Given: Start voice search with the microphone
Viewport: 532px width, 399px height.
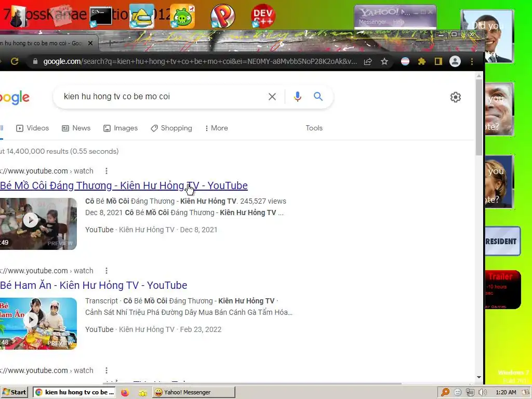Looking at the screenshot, I should [x=298, y=97].
